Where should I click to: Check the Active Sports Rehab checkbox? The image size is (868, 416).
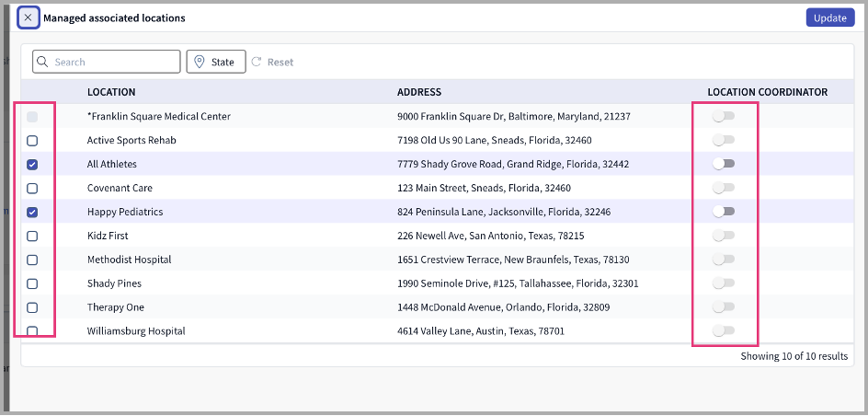[x=32, y=141]
